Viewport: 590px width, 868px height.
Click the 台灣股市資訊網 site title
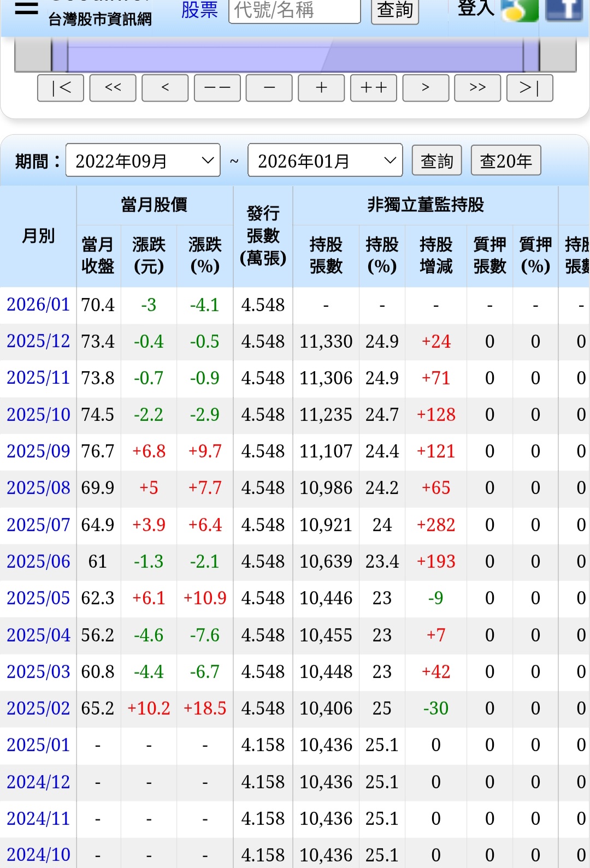pyautogui.click(x=100, y=20)
